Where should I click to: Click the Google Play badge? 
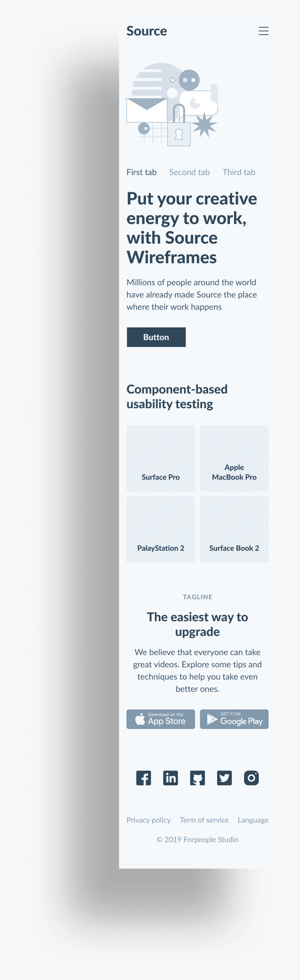pyautogui.click(x=234, y=719)
